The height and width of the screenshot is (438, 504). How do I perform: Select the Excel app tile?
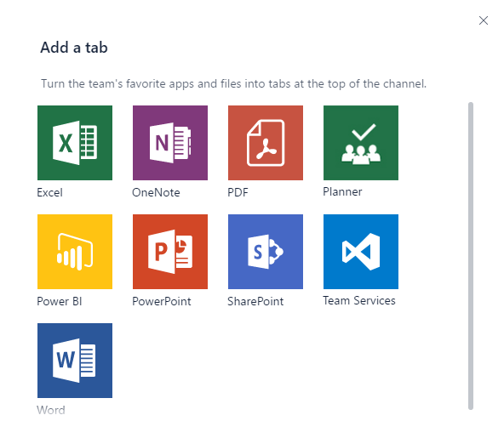tap(75, 143)
